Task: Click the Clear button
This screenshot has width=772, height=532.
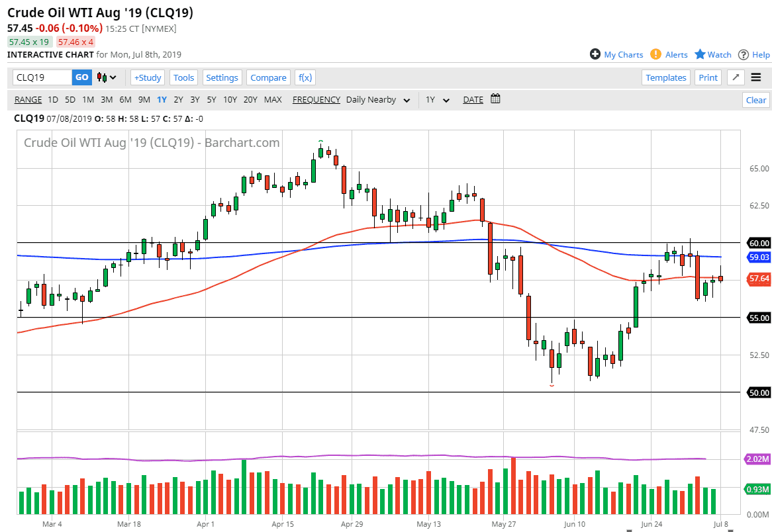Action: (755, 99)
